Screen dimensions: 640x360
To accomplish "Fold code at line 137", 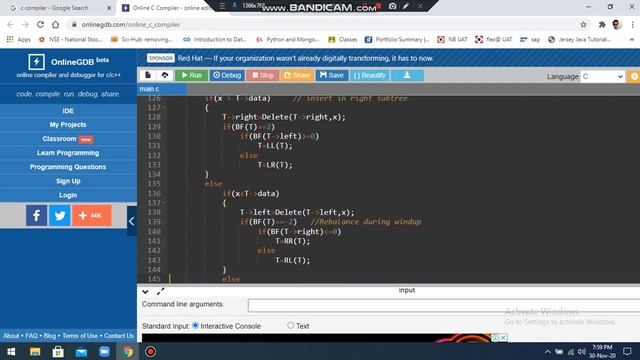I will 164,203.
